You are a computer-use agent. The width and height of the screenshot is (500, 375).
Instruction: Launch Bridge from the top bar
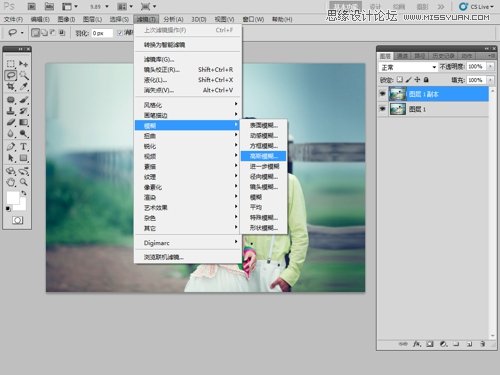point(32,6)
